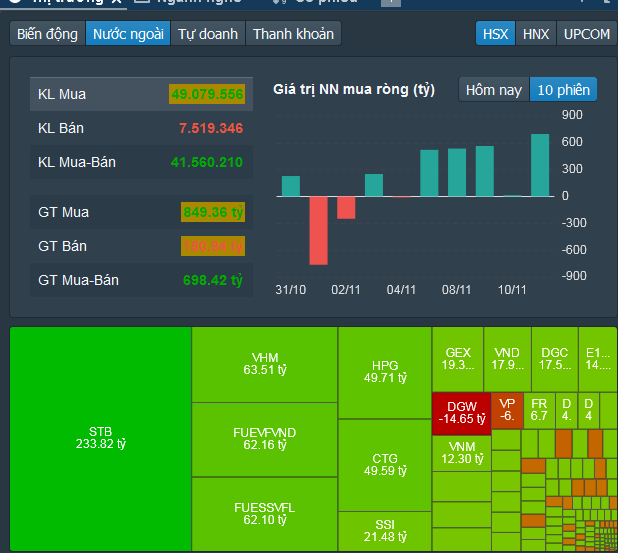Open the VNM treemap tile
The height and width of the screenshot is (553, 618).
(x=463, y=451)
